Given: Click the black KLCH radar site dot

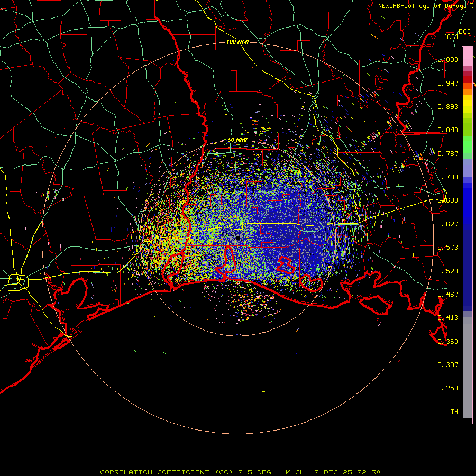Looking at the screenshot, I should (x=238, y=239).
